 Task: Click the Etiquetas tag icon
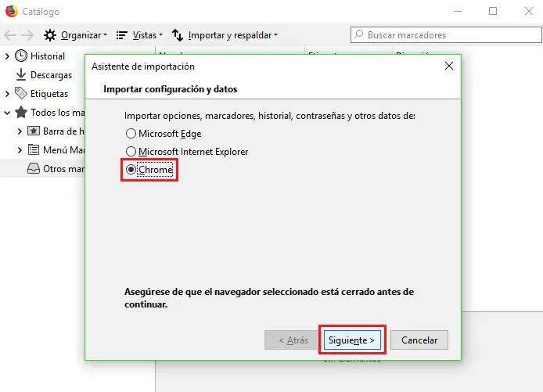pyautogui.click(x=21, y=93)
